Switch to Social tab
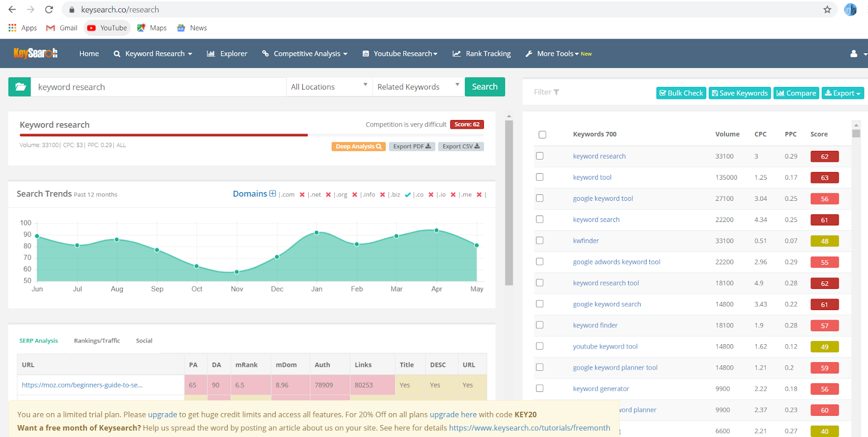 point(144,341)
